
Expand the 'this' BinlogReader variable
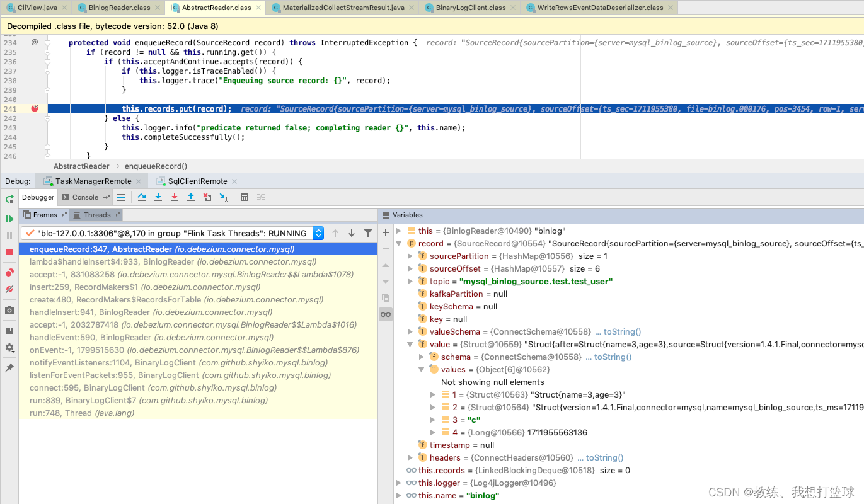(x=399, y=231)
